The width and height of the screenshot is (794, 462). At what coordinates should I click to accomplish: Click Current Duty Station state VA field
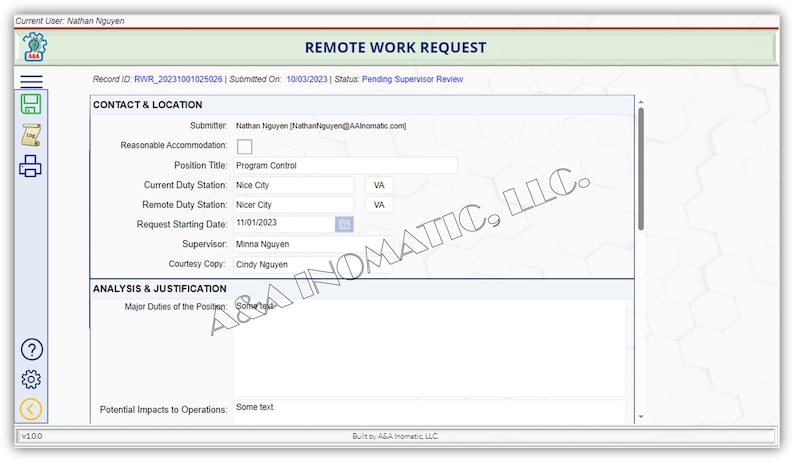click(x=379, y=185)
